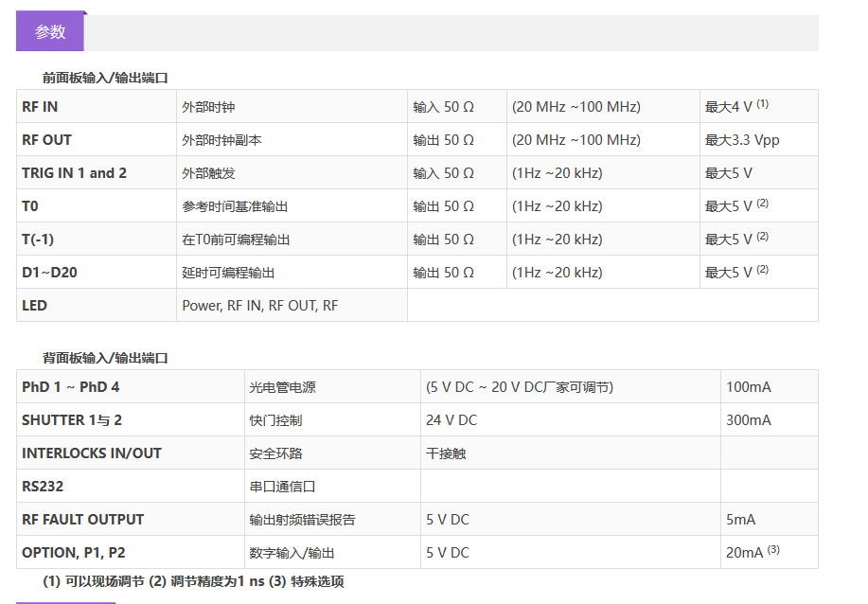Click the RS232 row label
Image resolution: width=868 pixels, height=604 pixels.
(x=43, y=487)
